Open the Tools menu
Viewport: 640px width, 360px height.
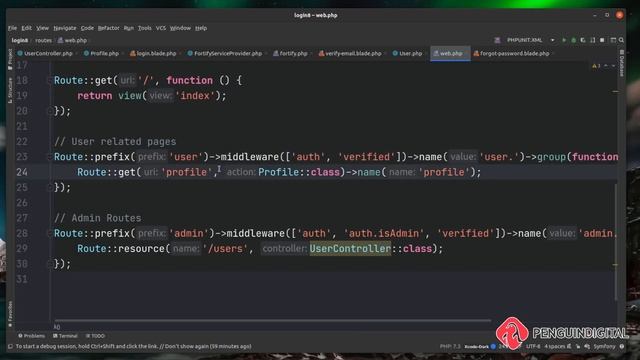point(144,28)
